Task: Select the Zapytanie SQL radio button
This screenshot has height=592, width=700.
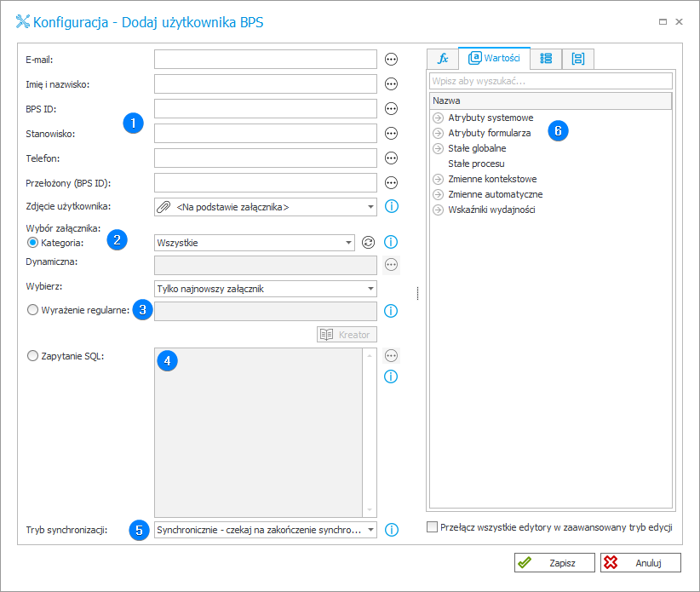Action: (32, 356)
